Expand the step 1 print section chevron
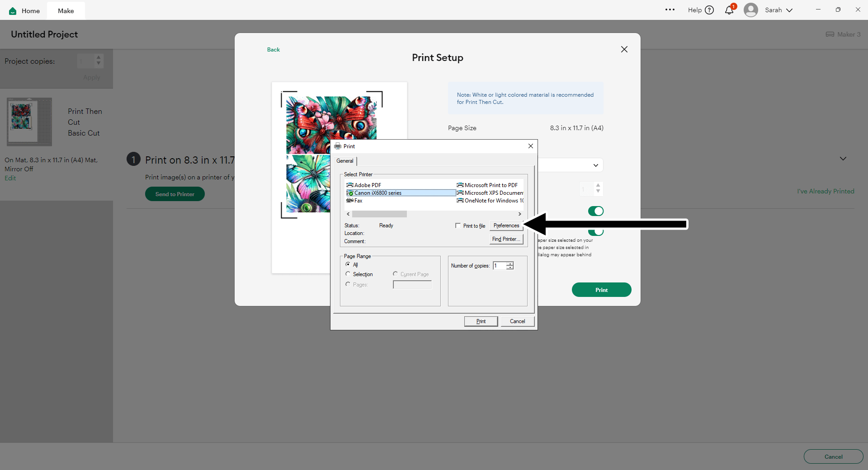868x470 pixels. 843,159
